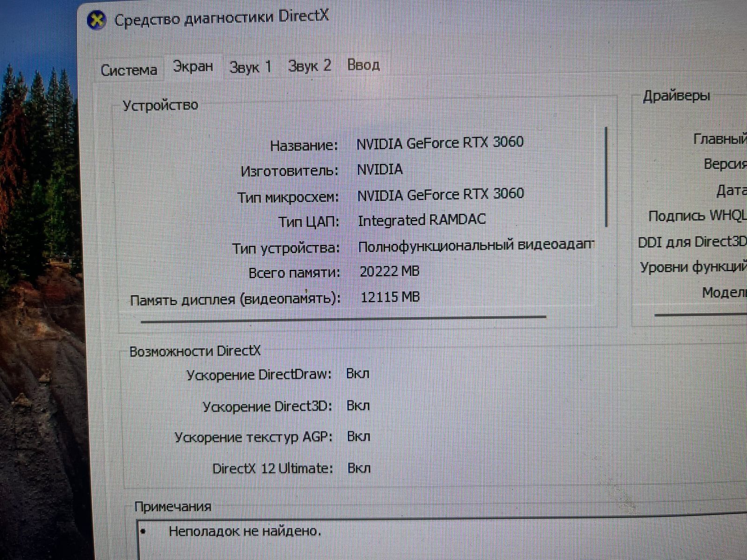Click the Память дисплея (видеопамять) label
Viewport: 747px width, 560px height.
tap(235, 299)
